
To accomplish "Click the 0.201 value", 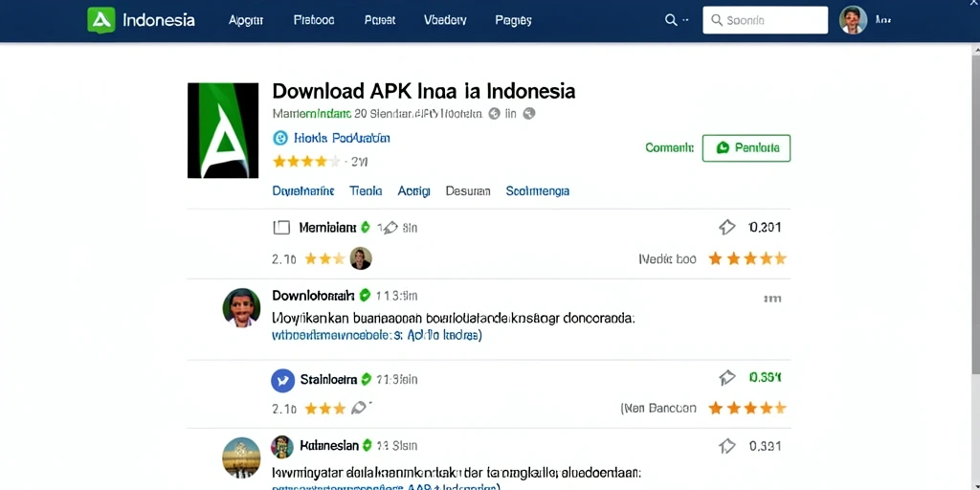I will (x=765, y=228).
